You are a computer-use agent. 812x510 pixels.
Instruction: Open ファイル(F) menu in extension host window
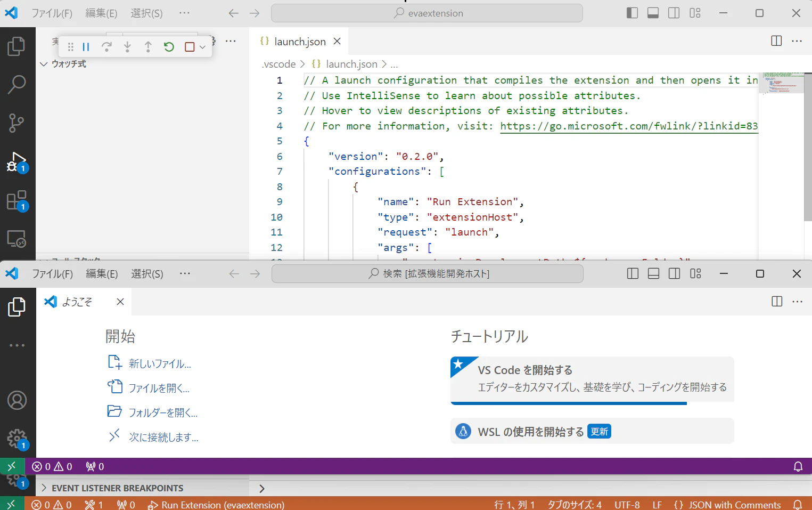52,274
